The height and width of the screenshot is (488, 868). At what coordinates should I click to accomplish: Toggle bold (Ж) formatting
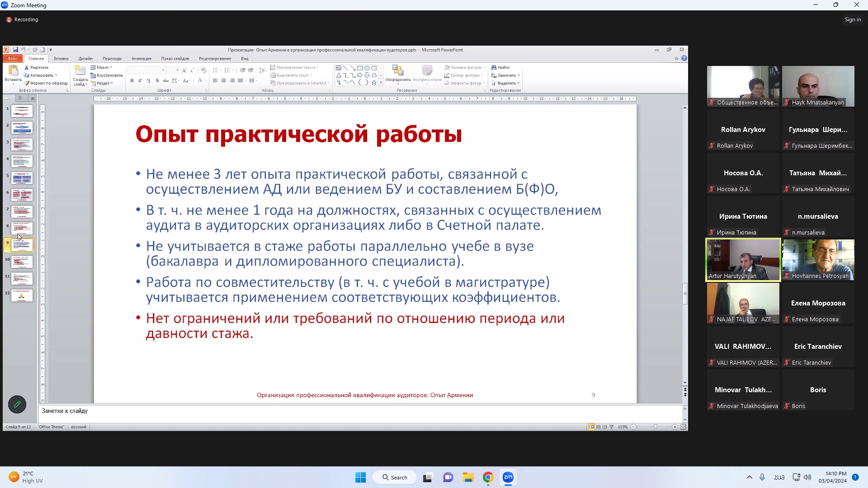[x=132, y=80]
